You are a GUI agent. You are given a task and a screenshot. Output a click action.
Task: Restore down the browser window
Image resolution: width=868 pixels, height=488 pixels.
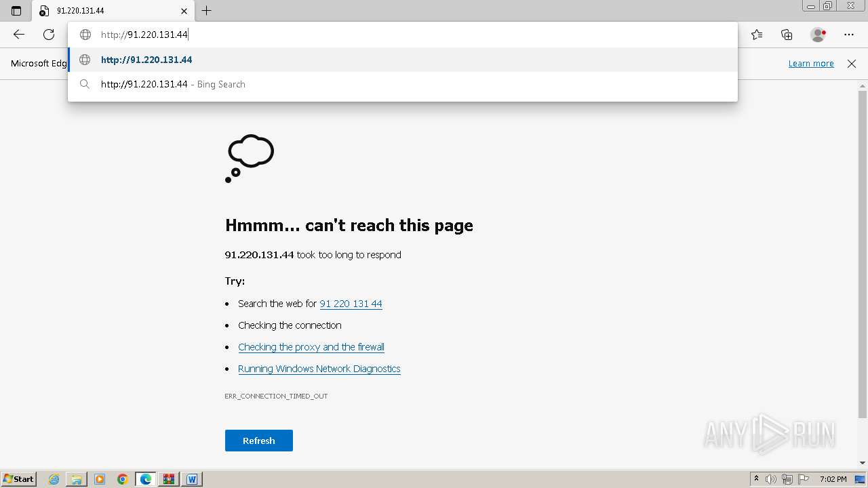coord(828,6)
